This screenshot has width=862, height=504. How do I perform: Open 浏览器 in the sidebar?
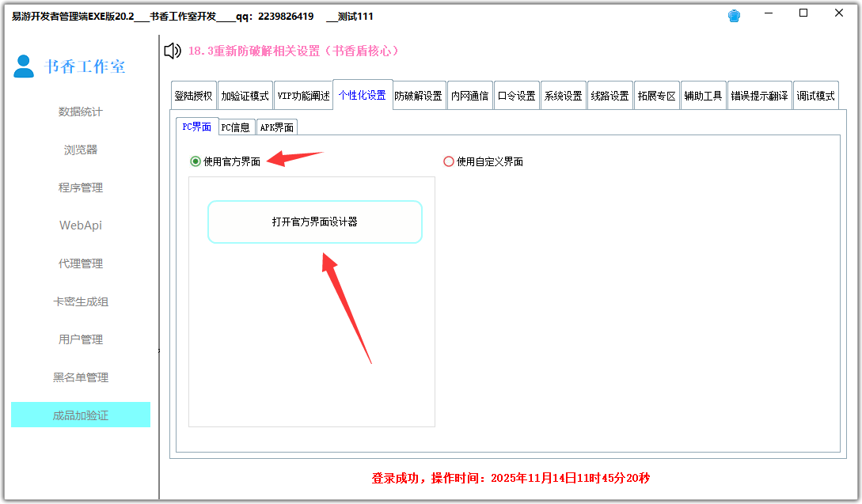click(80, 150)
